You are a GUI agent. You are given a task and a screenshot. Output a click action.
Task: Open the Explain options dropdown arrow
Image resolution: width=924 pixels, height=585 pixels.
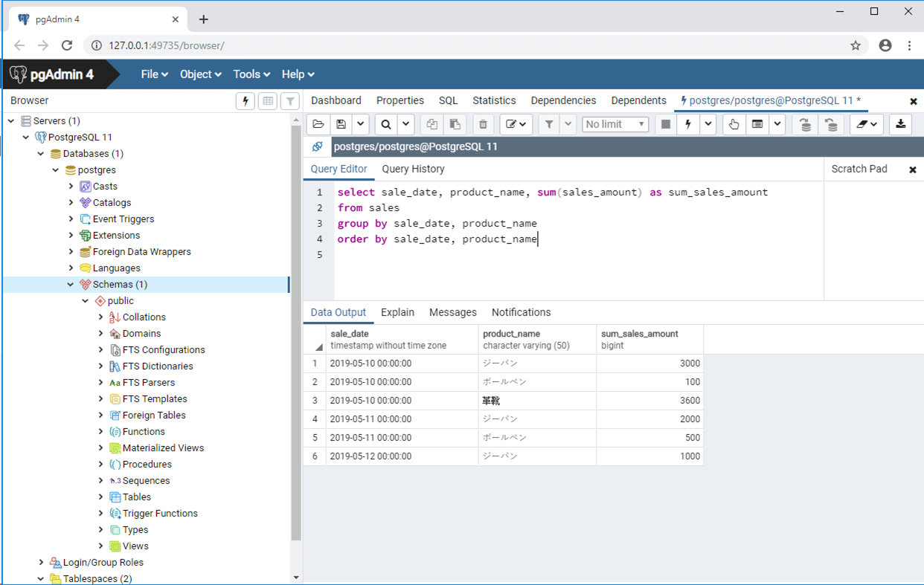[777, 124]
